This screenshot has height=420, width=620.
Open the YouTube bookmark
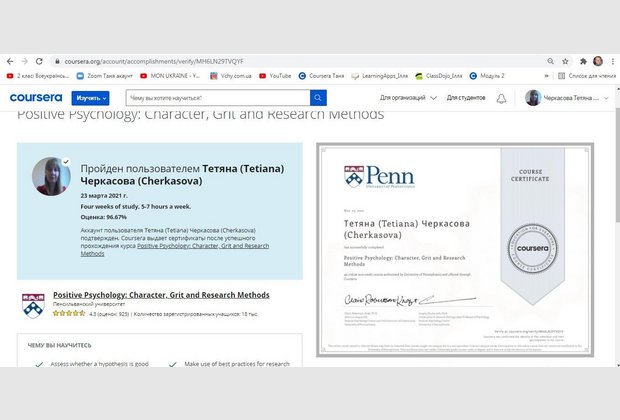274,75
